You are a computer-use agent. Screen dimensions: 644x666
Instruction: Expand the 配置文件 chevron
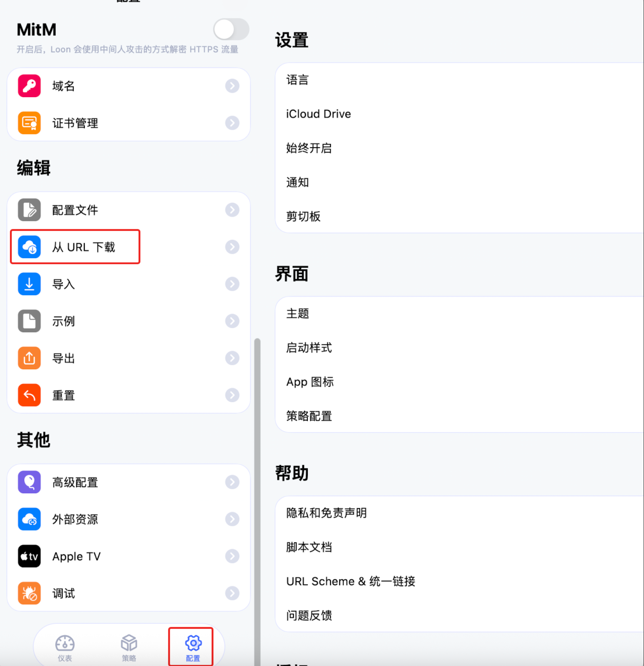point(232,210)
